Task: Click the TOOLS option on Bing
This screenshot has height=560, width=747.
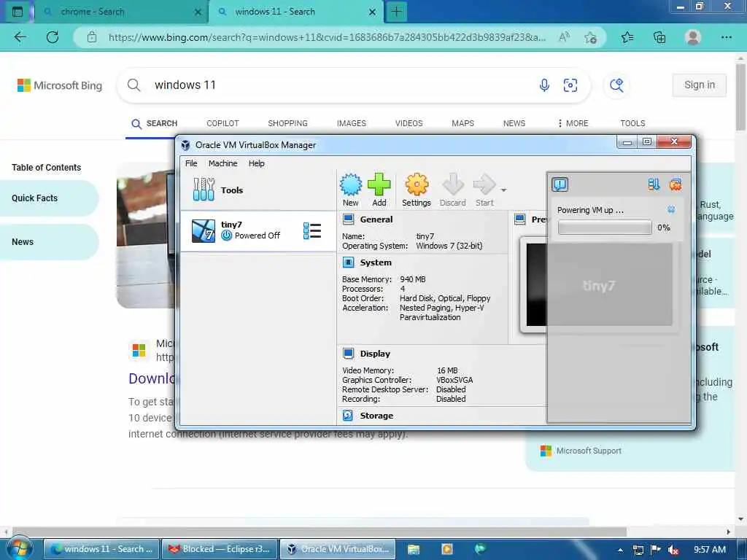Action: pos(632,123)
